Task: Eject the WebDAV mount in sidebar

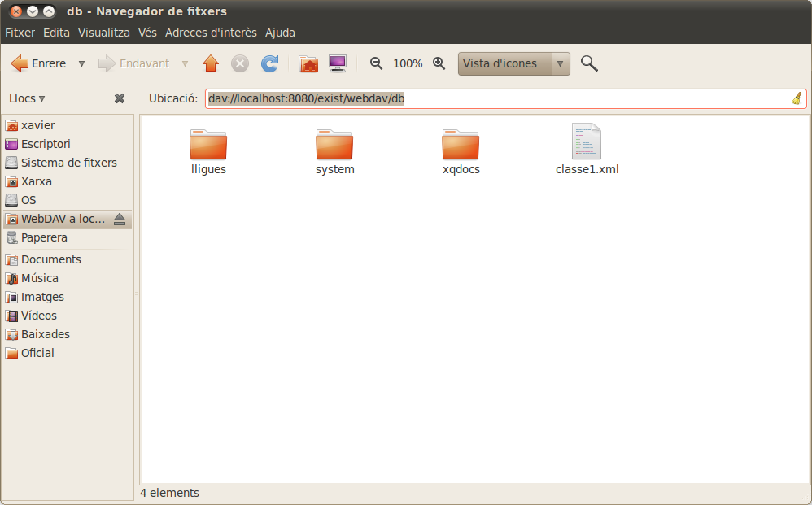Action: 120,219
